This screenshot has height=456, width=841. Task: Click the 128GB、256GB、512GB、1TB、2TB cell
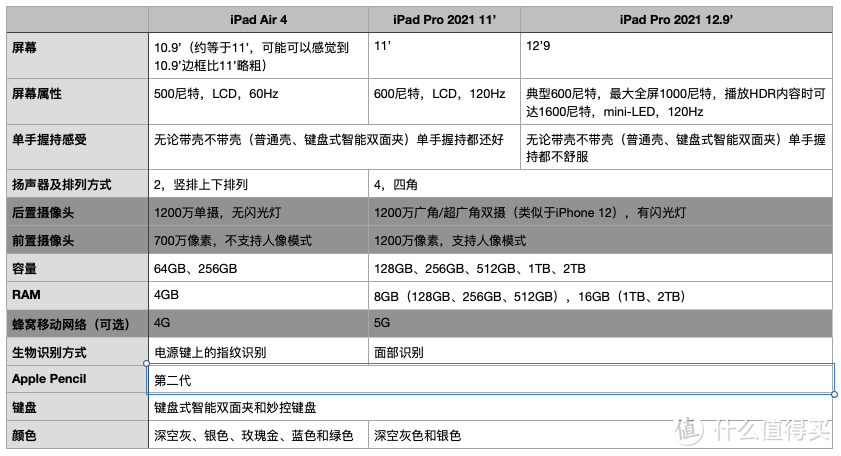(601, 268)
